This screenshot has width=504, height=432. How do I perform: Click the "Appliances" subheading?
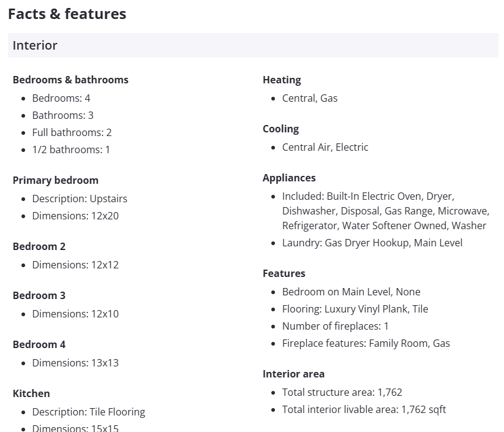289,178
